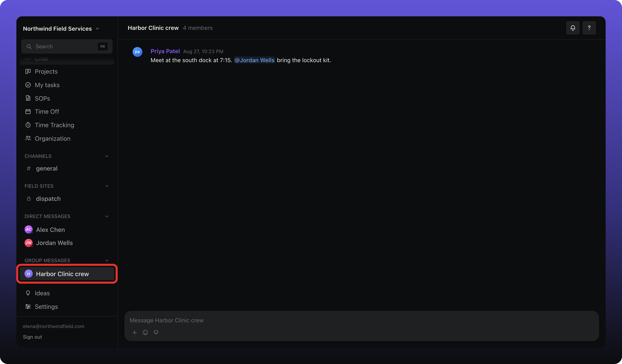
Task: Click the SOPs document icon
Action: [28, 98]
